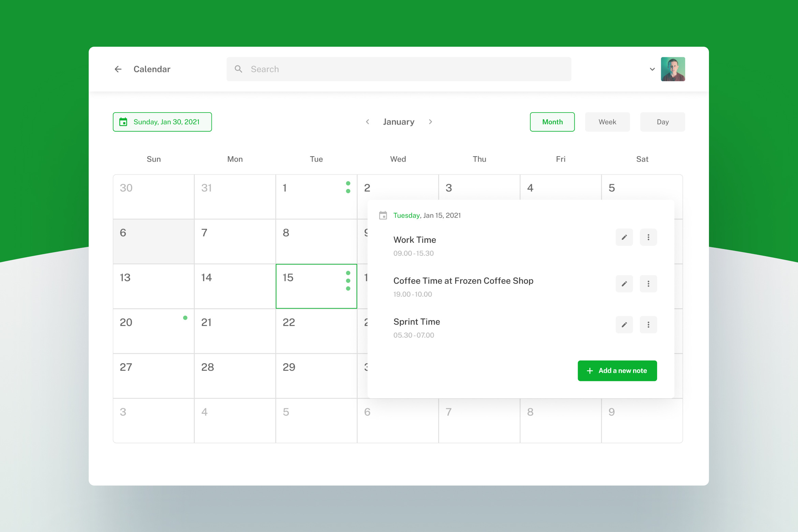The image size is (798, 532).
Task: Open more options for Coffee Time
Action: [x=648, y=284]
